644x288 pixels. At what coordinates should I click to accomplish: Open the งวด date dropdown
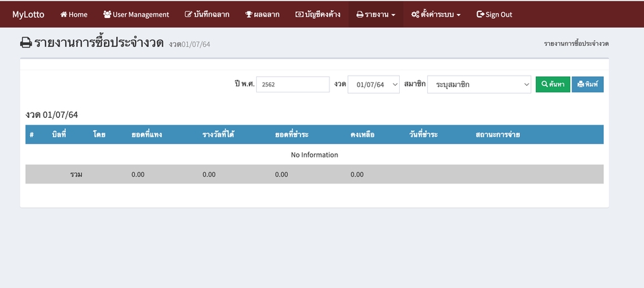click(374, 84)
